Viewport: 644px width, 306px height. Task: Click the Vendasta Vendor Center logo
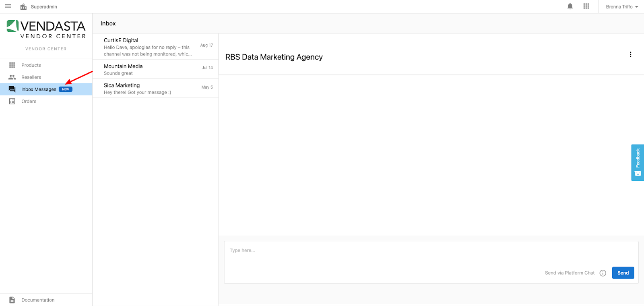click(x=46, y=29)
